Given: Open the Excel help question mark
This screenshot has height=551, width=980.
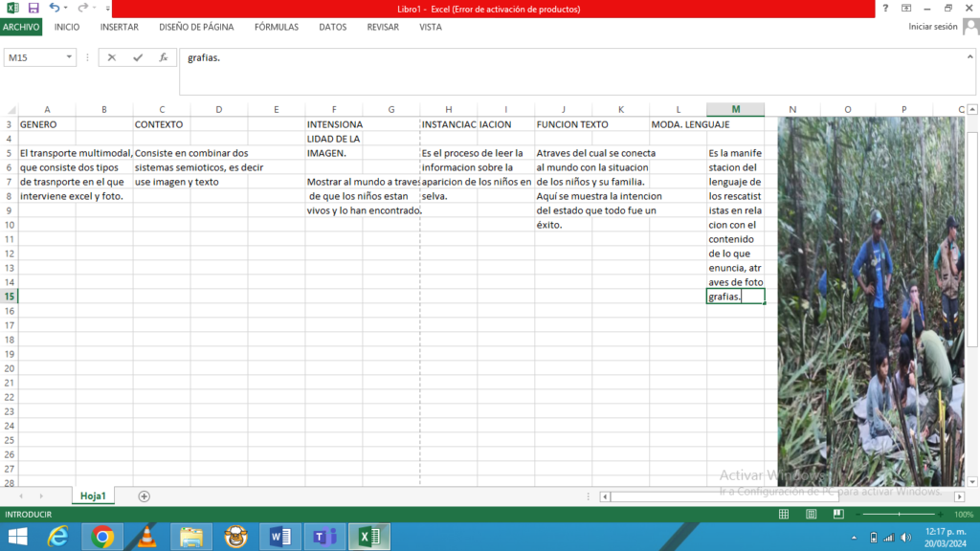Looking at the screenshot, I should (884, 9).
